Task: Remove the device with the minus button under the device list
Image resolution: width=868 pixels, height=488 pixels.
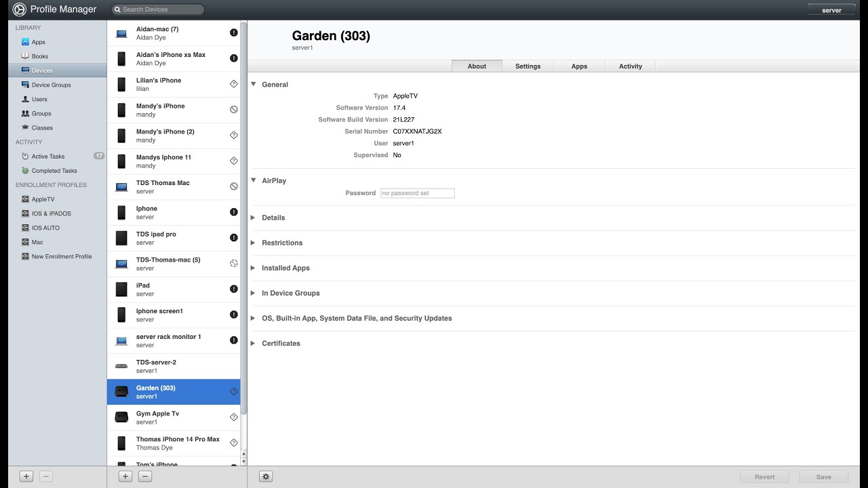Action: coord(145,476)
